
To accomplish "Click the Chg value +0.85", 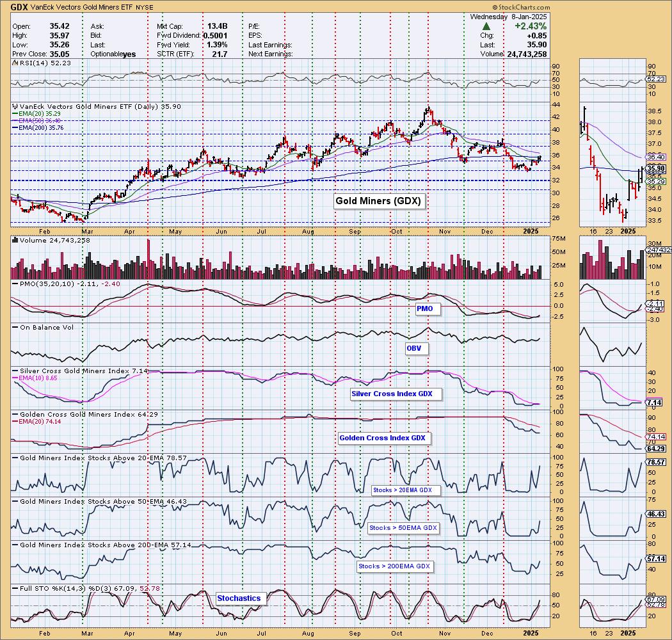I will (x=538, y=36).
